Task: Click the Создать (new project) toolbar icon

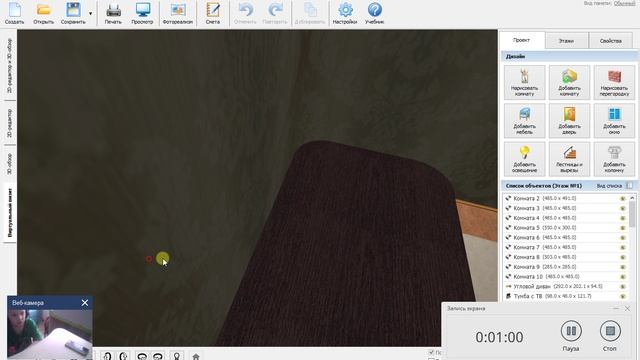Action: (14, 13)
